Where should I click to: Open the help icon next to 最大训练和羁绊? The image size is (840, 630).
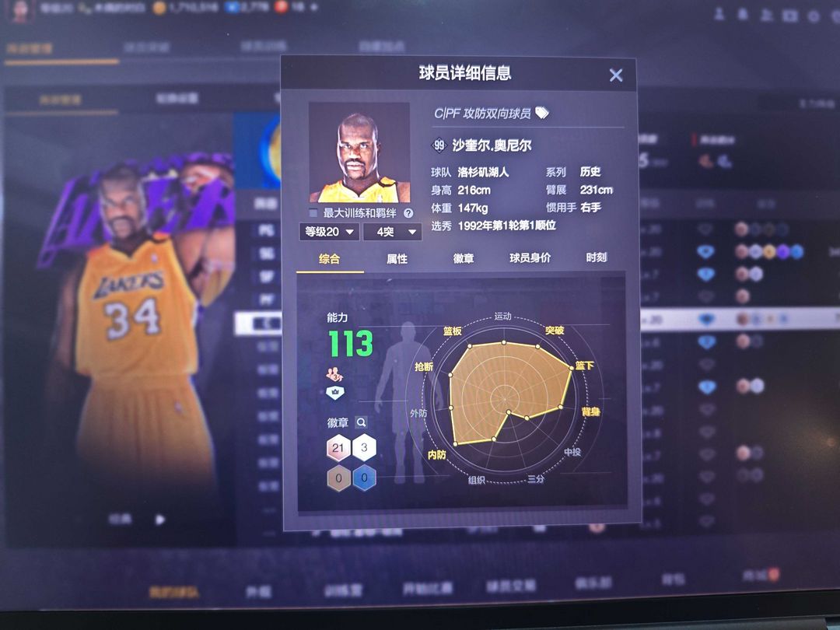coord(408,213)
